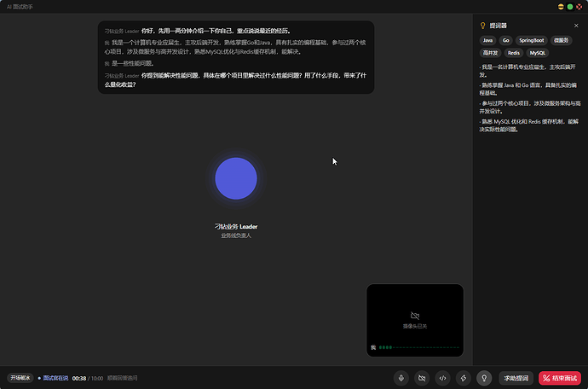Screen dimensions: 588x389
Task: Mute the microphone in the bottom toolbar
Action: 401,378
